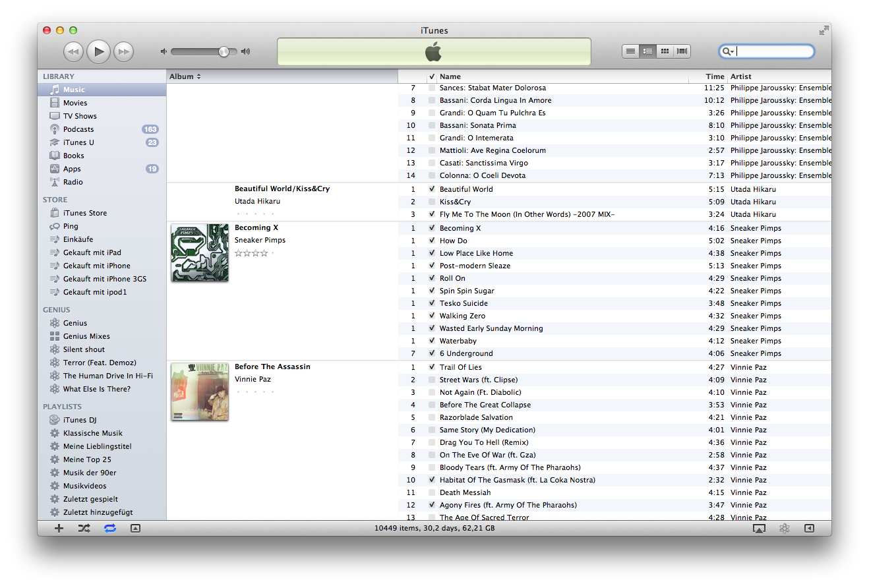Open the Einkäufe purchases list
The height and width of the screenshot is (588, 869).
pyautogui.click(x=102, y=239)
